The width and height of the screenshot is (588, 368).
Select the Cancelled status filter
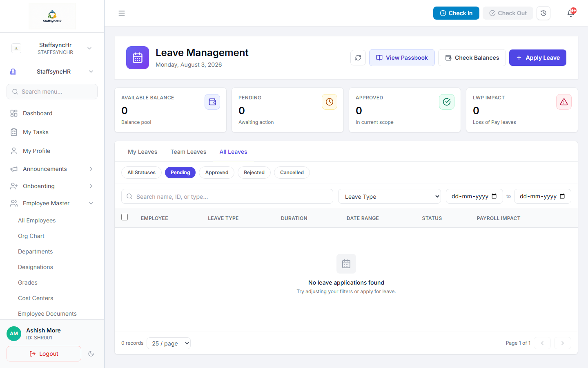(292, 173)
